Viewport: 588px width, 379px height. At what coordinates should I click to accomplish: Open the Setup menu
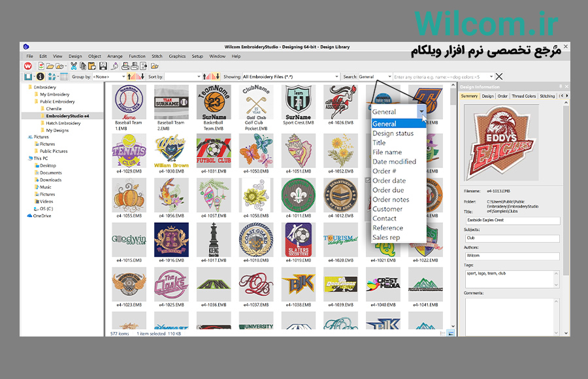click(197, 56)
